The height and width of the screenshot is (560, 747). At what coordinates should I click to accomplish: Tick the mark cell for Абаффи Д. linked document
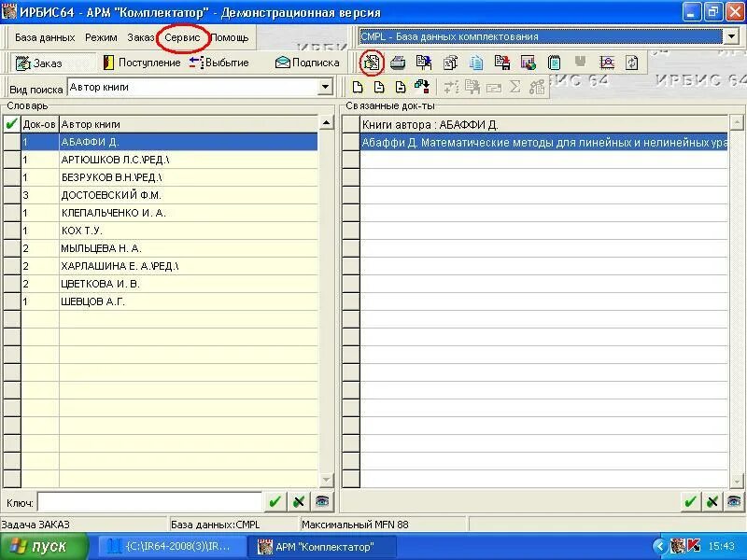pyautogui.click(x=351, y=142)
